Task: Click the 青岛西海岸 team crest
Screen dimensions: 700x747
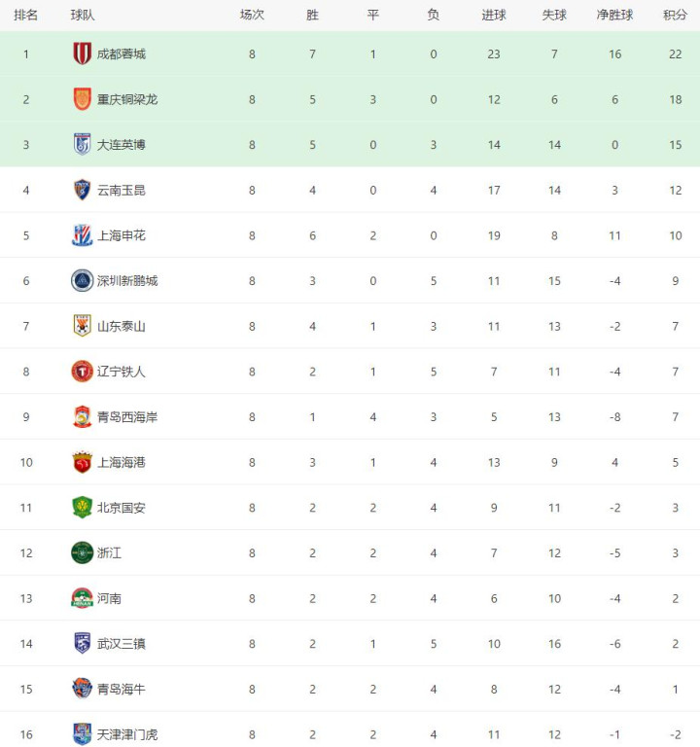Action: click(x=83, y=417)
